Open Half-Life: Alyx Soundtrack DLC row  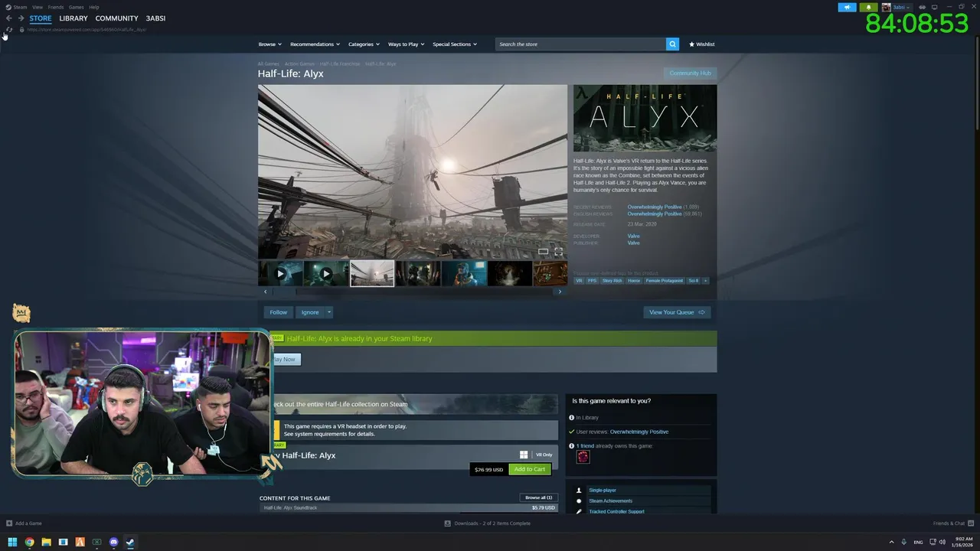[408, 508]
